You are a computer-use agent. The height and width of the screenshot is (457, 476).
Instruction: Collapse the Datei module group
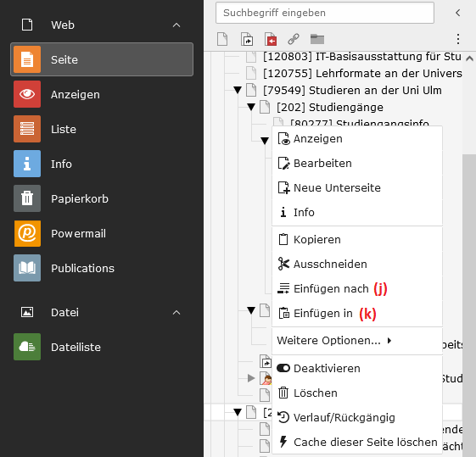coord(176,313)
